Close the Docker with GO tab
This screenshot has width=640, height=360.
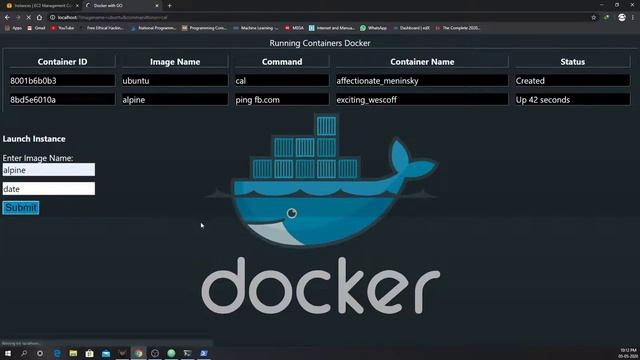[157, 6]
